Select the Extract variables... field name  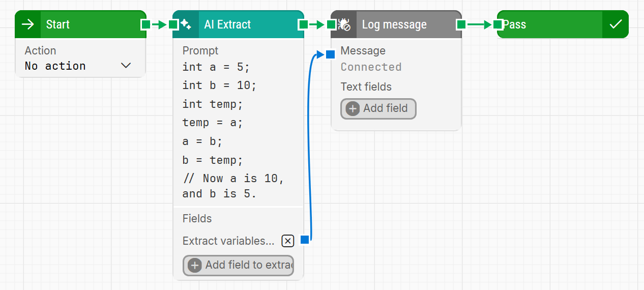click(x=228, y=241)
